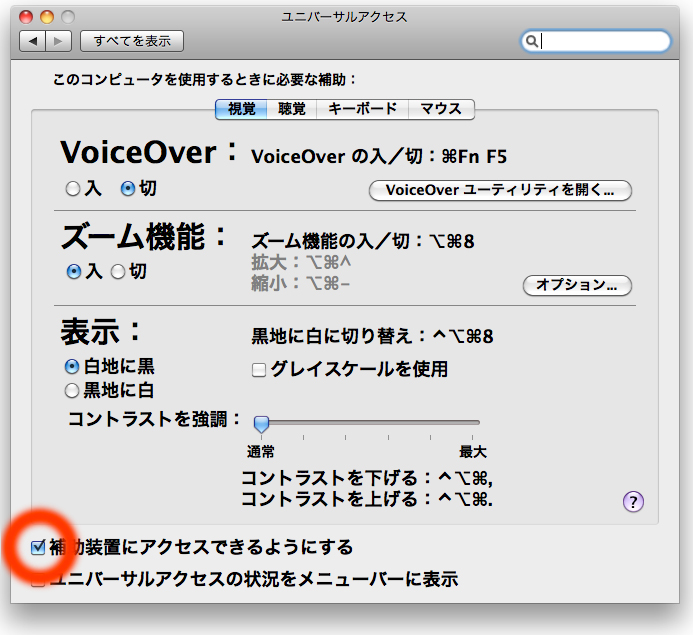Screen dimensions: 693x635
Task: Enable ズーム機能 with 入 radio
Action: tap(73, 272)
